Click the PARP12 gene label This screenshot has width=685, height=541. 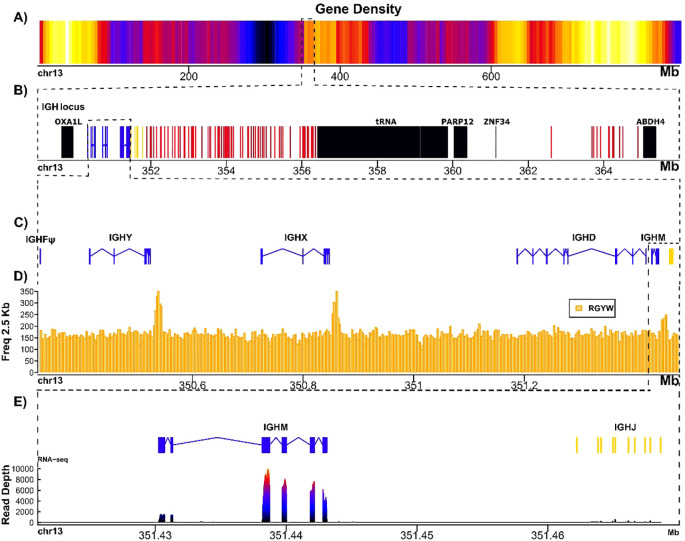(457, 121)
